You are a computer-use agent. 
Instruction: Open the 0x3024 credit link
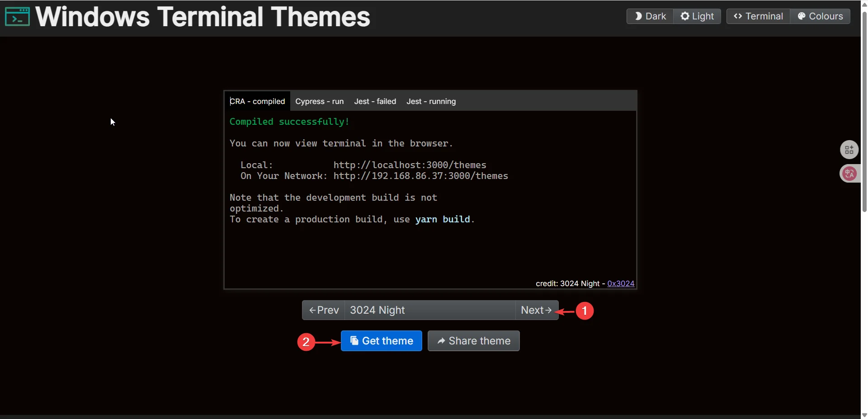[621, 283]
